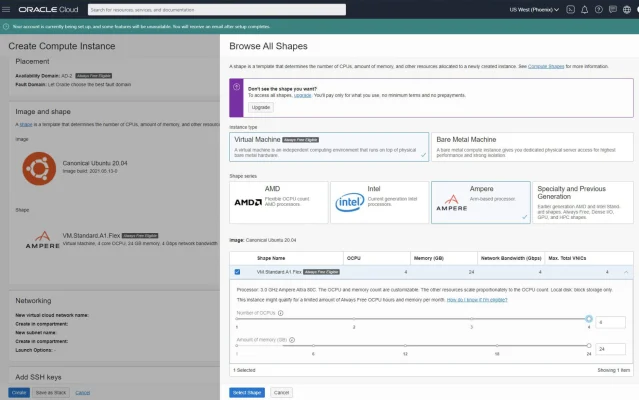
Task: Focus the top search bar
Action: pos(217,10)
